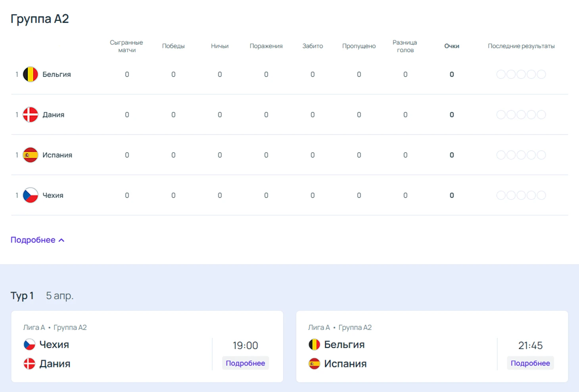Click the Последние результаты column header
Viewport: 579px width, 392px height.
click(x=521, y=46)
